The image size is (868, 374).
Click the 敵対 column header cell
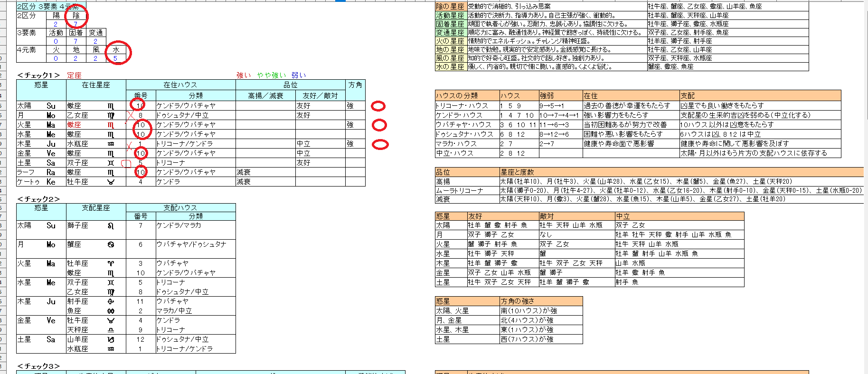point(576,216)
